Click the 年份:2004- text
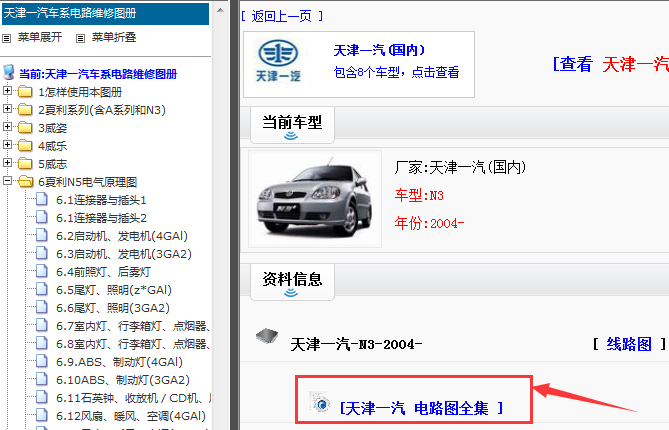The width and height of the screenshot is (669, 430). coord(429,223)
